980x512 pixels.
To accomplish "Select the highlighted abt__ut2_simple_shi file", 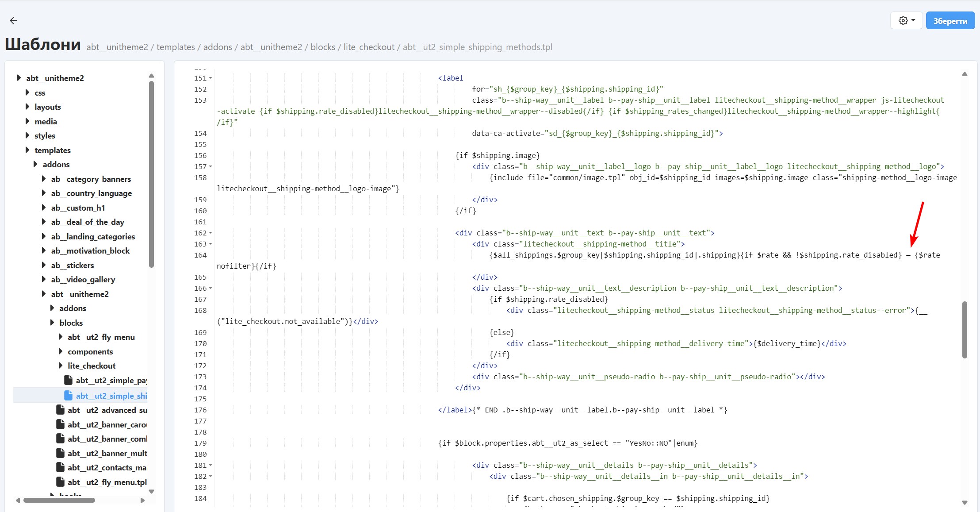I will 111,396.
